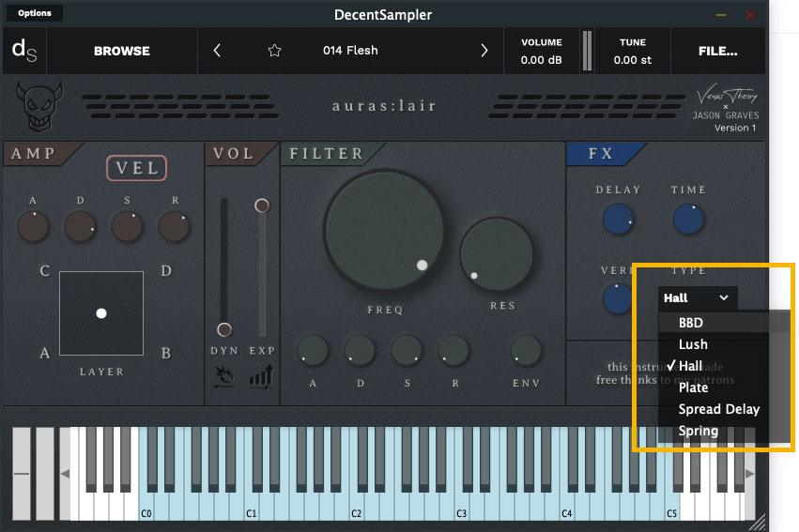Click the blue DELAY knob
Screen dimensions: 799x532
tap(618, 219)
